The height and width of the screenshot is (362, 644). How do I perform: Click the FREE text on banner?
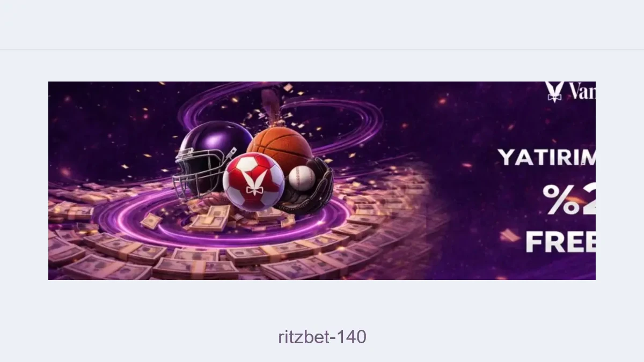(x=560, y=241)
